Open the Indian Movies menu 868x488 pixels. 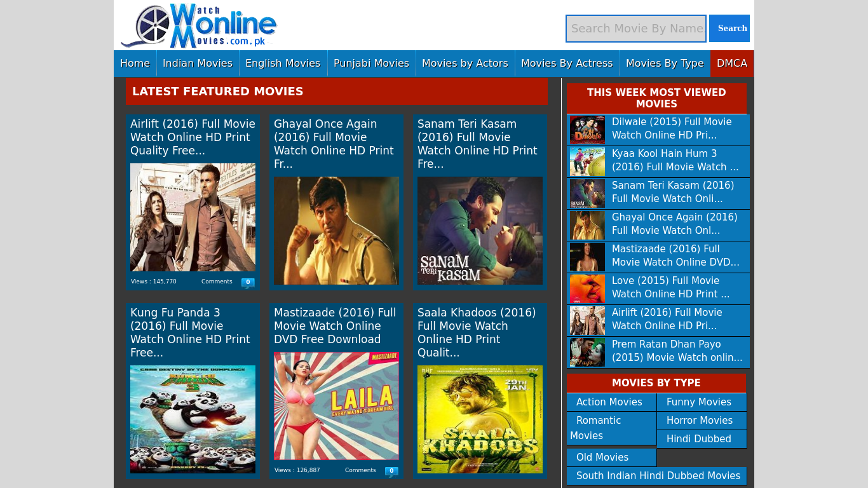[198, 64]
